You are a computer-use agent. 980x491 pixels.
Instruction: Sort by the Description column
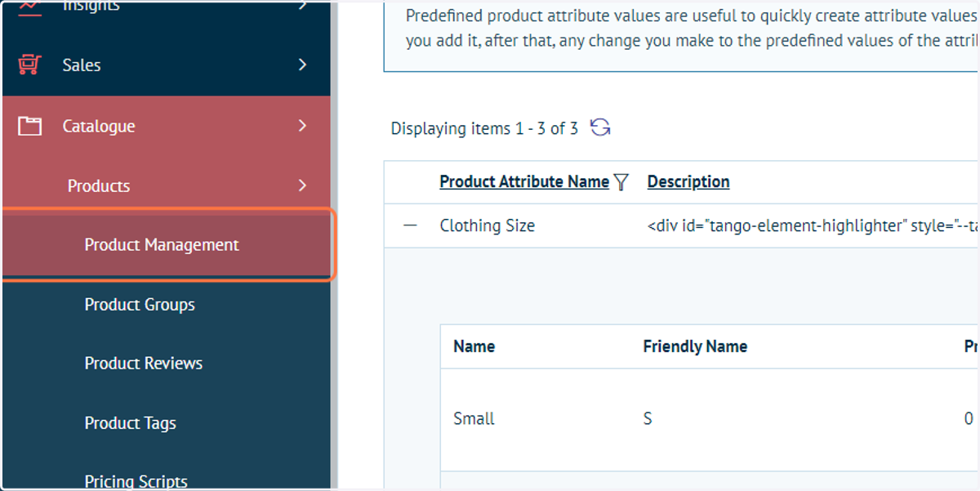coord(688,182)
